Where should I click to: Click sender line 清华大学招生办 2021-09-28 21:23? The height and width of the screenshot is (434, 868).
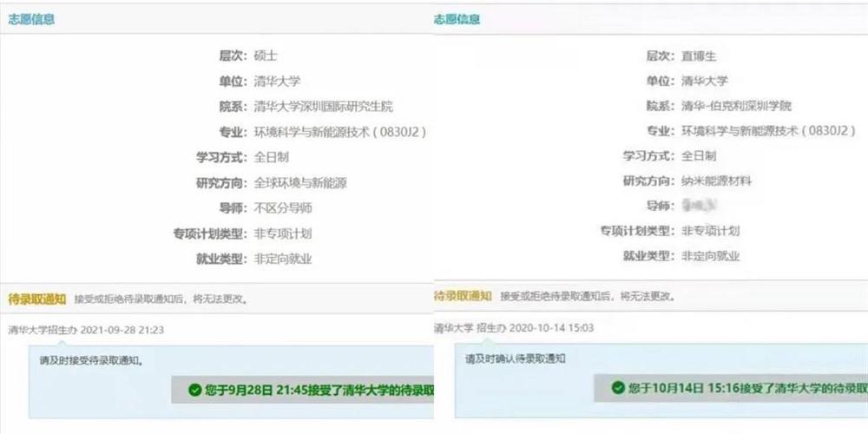coord(86,330)
